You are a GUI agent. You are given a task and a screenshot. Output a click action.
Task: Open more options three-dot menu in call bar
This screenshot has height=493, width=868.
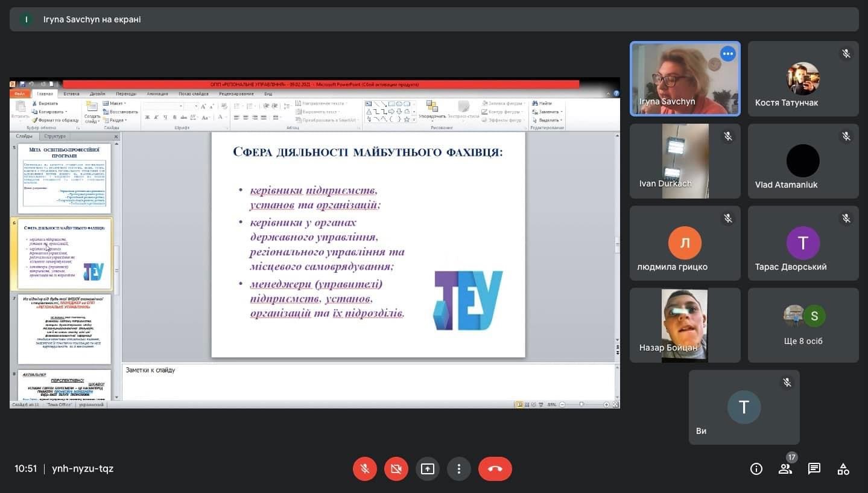459,469
